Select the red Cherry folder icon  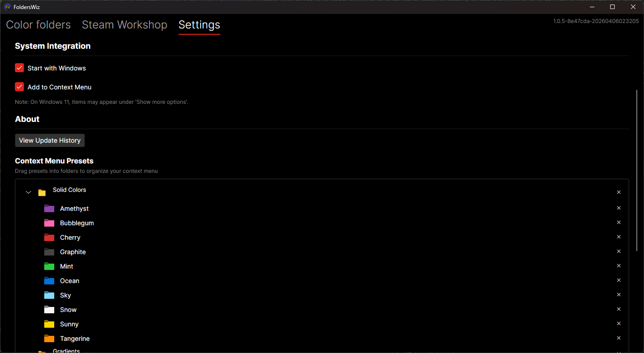49,237
